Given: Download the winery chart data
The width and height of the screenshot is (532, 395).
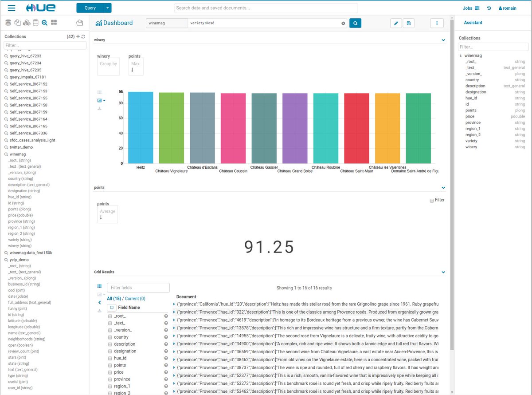Looking at the screenshot, I should 99,108.
